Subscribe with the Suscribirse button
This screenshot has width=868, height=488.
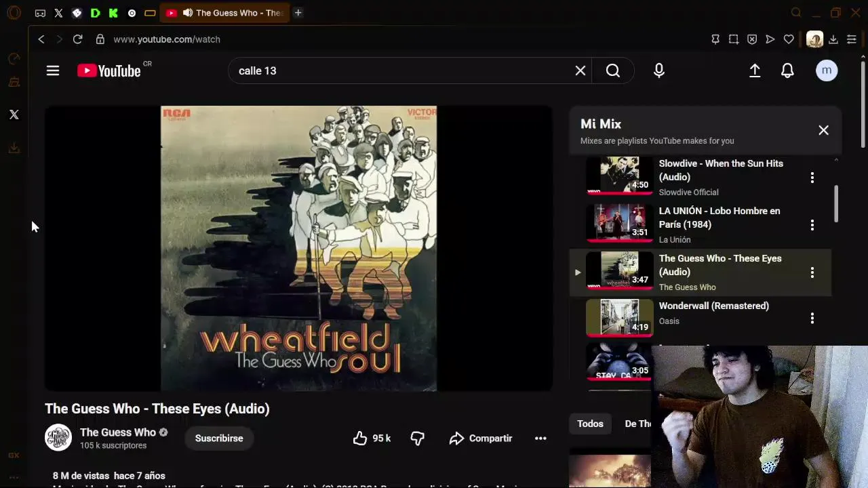(x=219, y=439)
